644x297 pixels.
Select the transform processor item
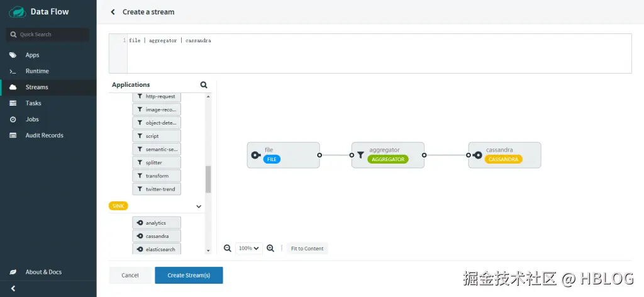(x=157, y=176)
